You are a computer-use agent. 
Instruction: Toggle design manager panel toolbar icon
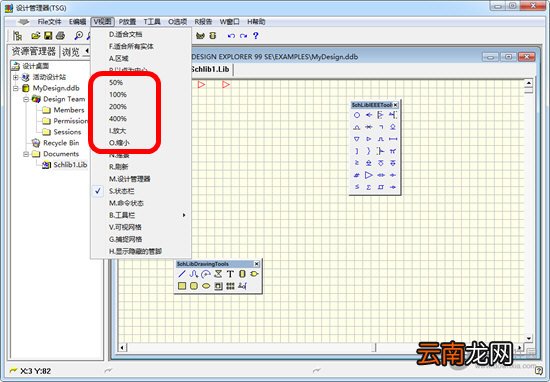tap(17, 36)
